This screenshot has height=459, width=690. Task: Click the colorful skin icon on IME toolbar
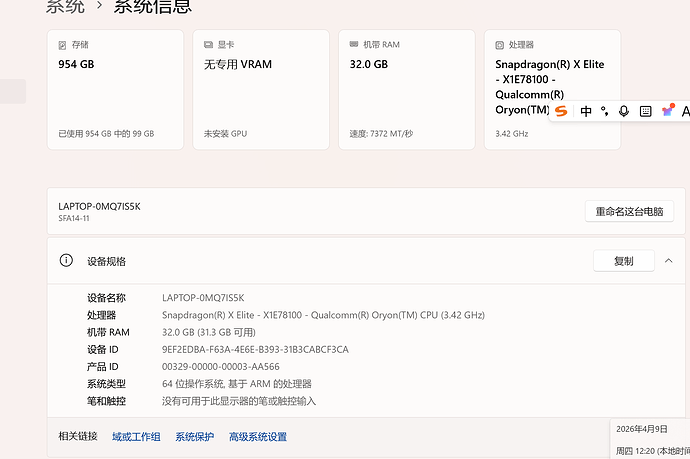(668, 110)
